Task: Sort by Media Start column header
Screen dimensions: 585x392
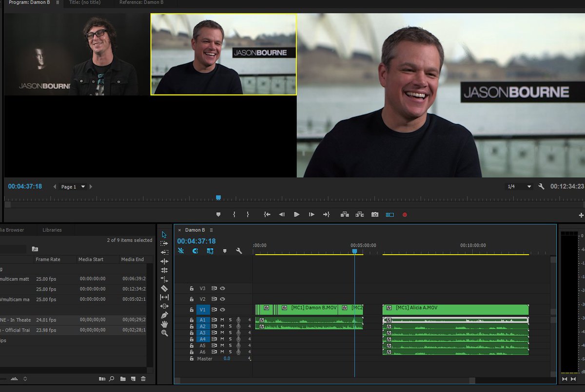Action: click(x=92, y=260)
